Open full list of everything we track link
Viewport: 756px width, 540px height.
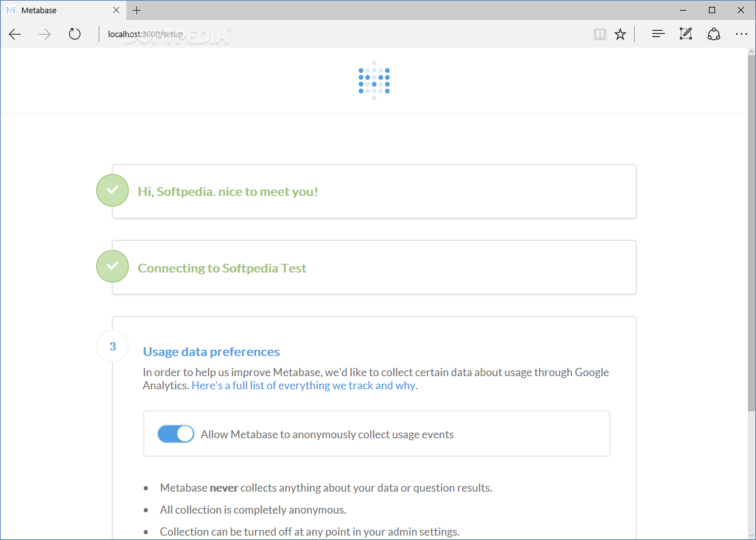coord(305,386)
